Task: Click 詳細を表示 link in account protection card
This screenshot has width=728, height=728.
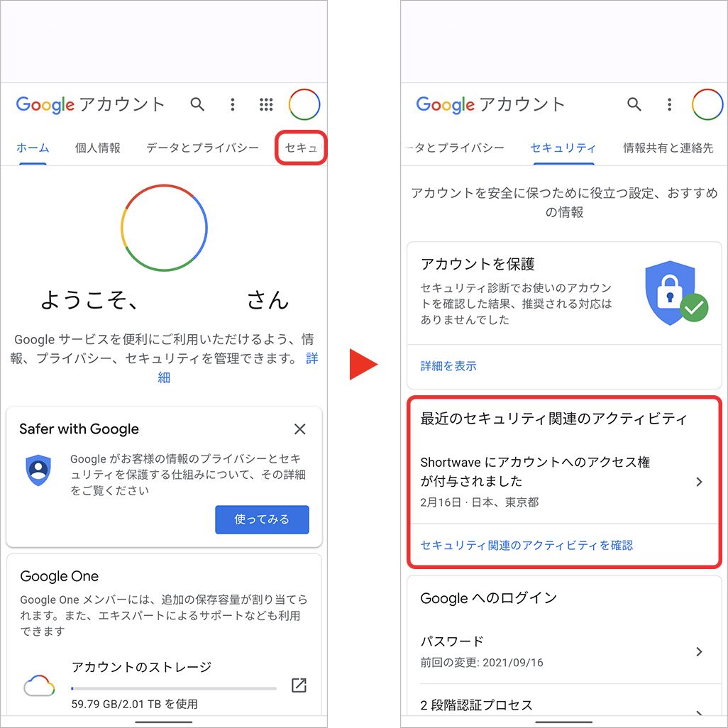Action: tap(448, 366)
